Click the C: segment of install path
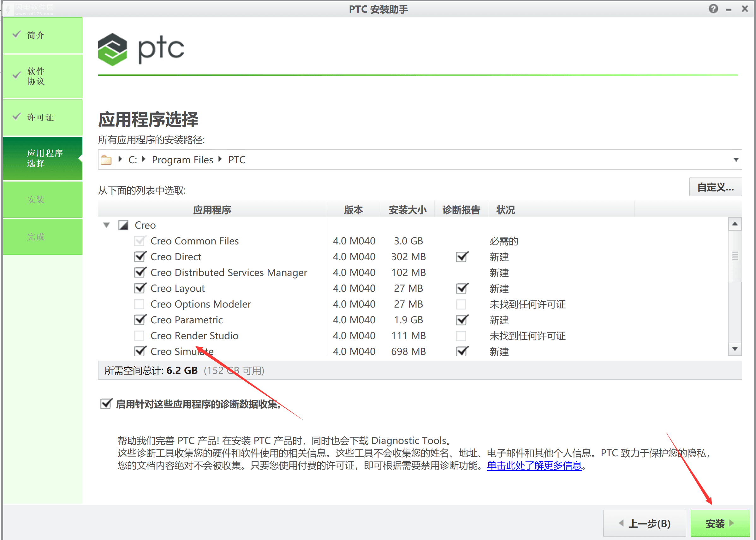Viewport: 756px width, 540px height. [x=133, y=160]
